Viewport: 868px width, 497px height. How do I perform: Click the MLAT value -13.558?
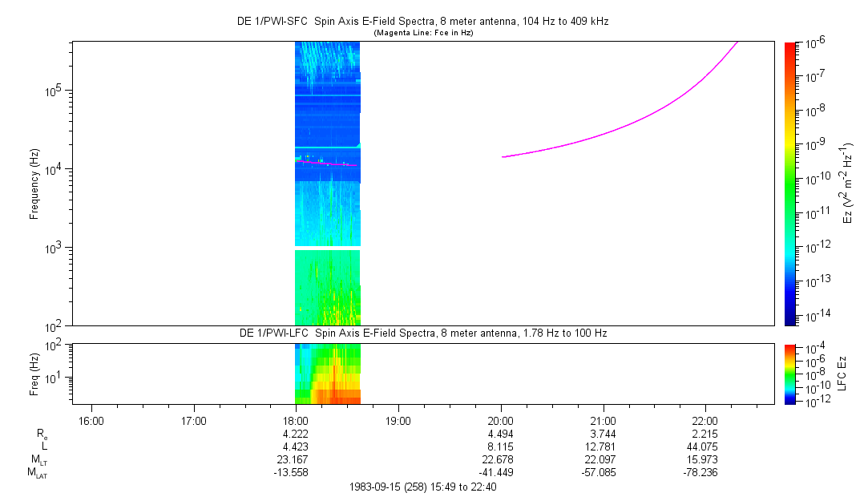[x=296, y=472]
